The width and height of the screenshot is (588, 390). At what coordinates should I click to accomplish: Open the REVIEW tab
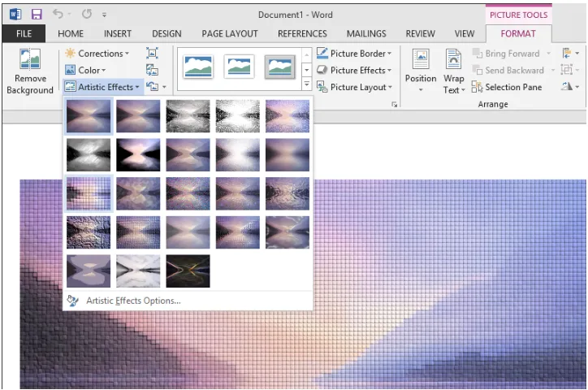(x=420, y=34)
